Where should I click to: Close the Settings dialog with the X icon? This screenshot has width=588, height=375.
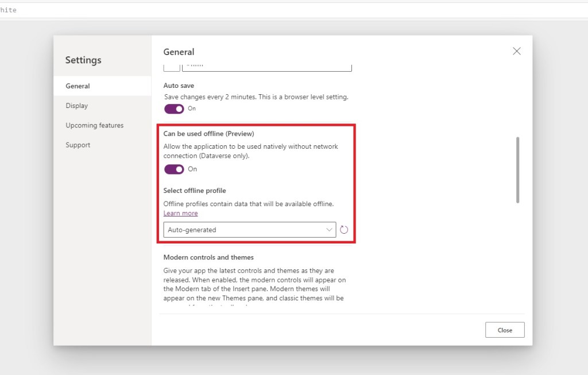[517, 51]
